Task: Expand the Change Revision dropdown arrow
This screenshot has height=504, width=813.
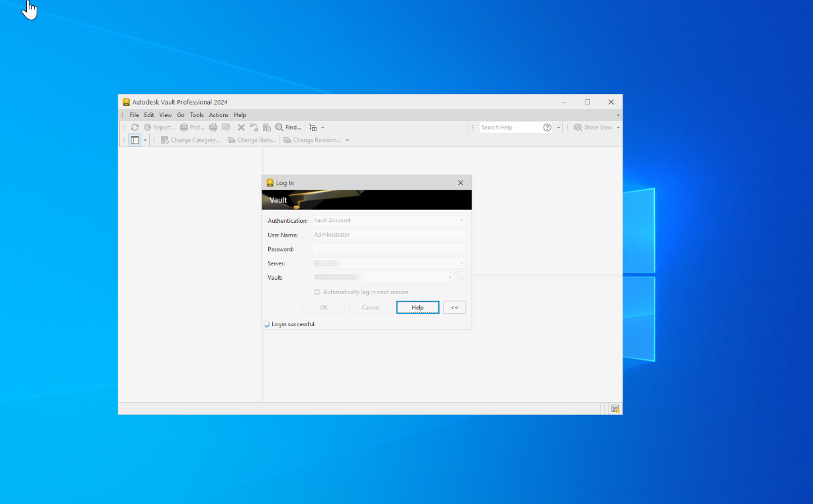Action: pos(347,139)
